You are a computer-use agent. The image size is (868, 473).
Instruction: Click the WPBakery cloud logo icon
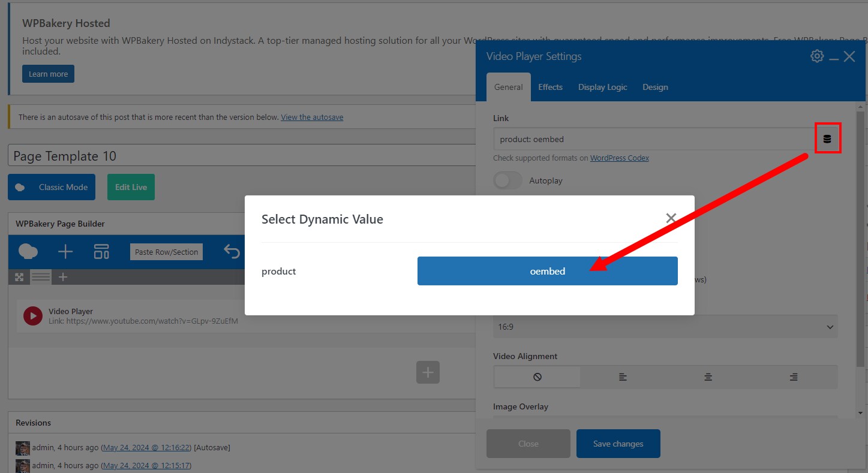[x=28, y=252]
